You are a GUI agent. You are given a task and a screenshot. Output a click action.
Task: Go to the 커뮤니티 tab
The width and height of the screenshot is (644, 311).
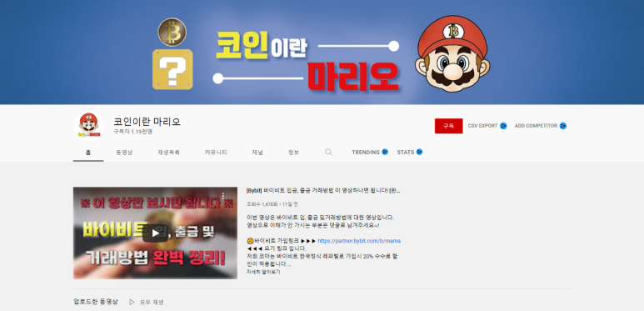click(x=216, y=153)
